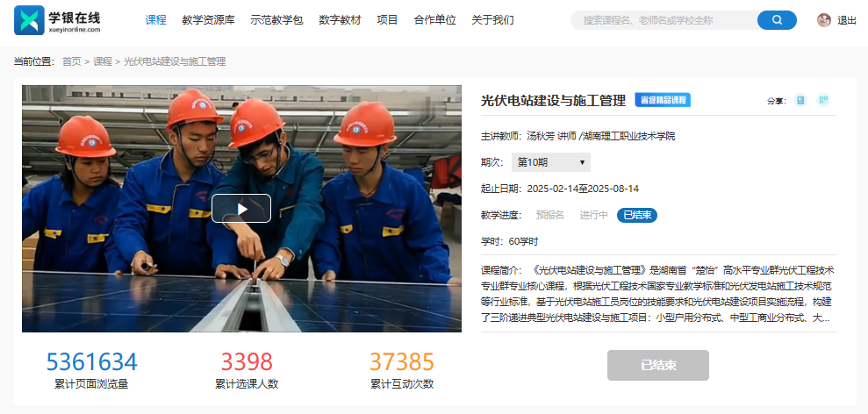Open the 教学资源库 menu item
Image resolution: width=868 pixels, height=414 pixels.
(208, 20)
